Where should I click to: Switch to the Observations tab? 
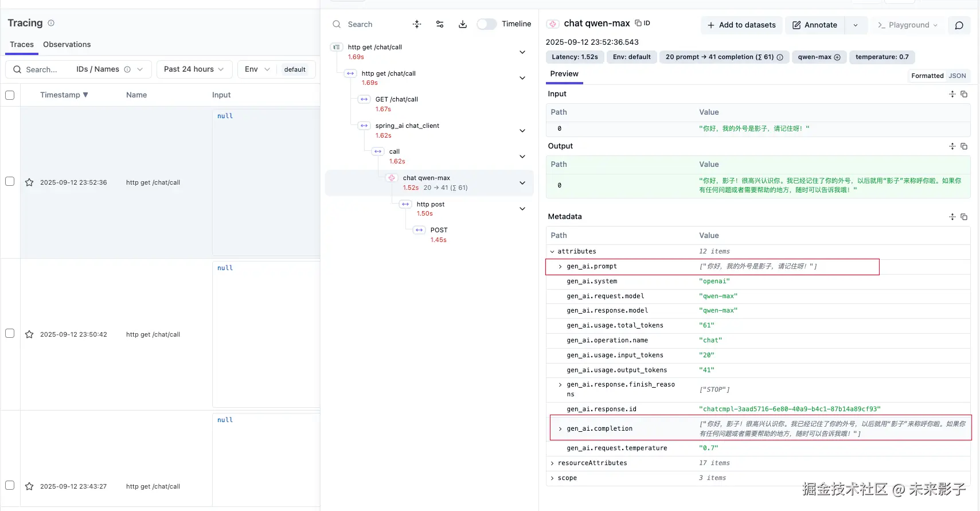pyautogui.click(x=67, y=45)
